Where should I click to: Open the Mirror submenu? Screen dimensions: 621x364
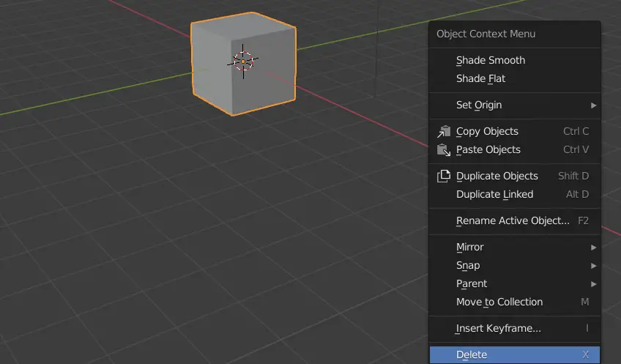click(515, 247)
